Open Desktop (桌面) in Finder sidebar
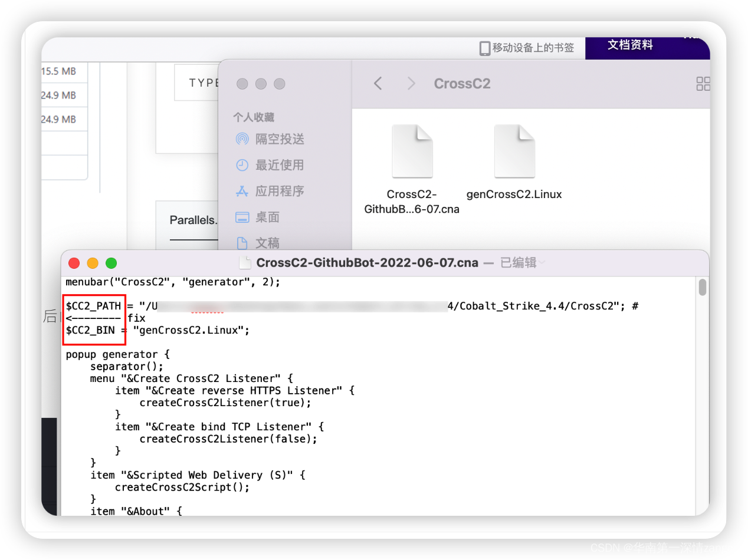Viewport: 748px width, 560px height. 258,217
